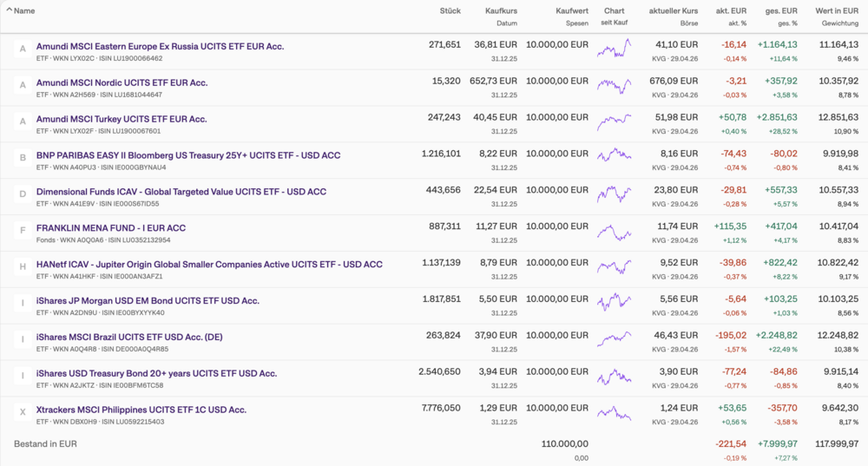Viewport: 868px width, 466px height.
Task: Open the sparkline chart for Xtrackers MSCI Philippines
Action: coord(614,413)
